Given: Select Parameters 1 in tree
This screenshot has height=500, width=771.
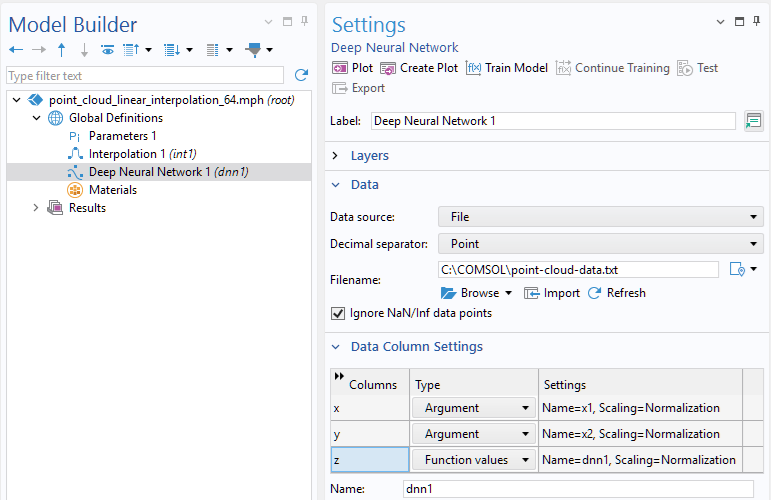Looking at the screenshot, I should (122, 136).
